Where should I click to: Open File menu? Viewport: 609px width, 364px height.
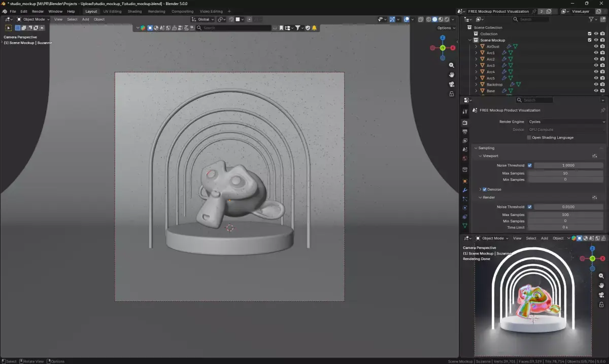click(13, 11)
